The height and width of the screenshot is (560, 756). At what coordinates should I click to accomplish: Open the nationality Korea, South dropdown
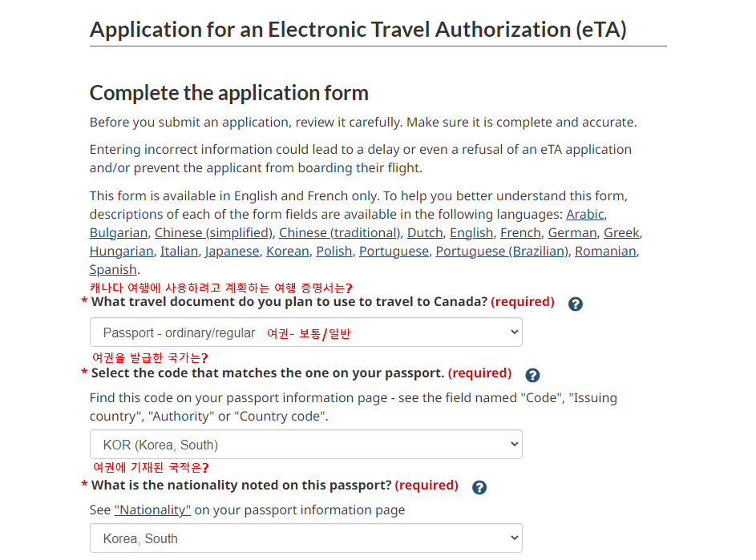coord(305,538)
